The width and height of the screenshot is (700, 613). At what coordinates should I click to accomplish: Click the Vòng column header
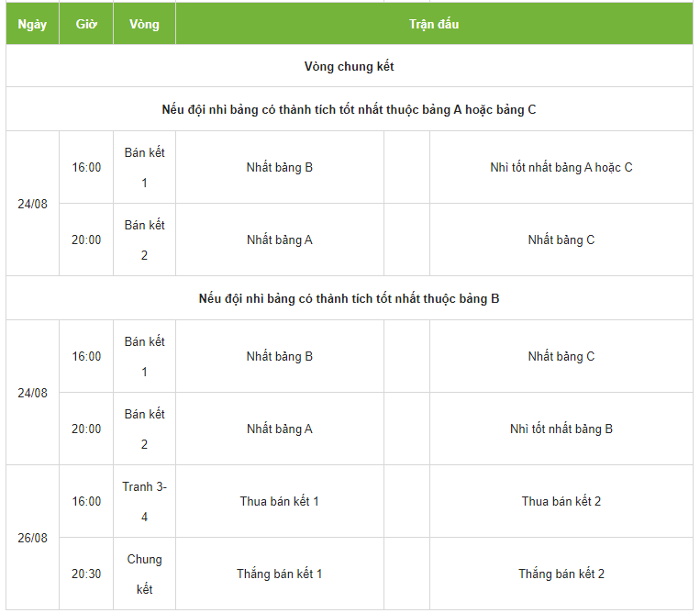pyautogui.click(x=144, y=24)
